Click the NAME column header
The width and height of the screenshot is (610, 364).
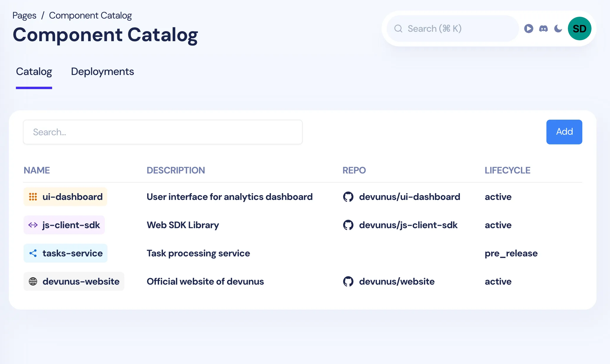tap(37, 170)
